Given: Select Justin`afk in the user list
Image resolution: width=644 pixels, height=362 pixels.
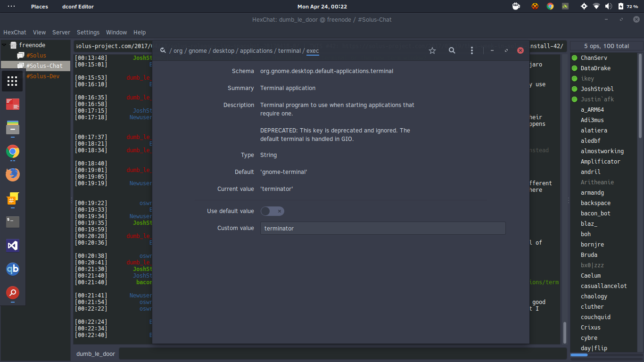Looking at the screenshot, I should point(597,99).
